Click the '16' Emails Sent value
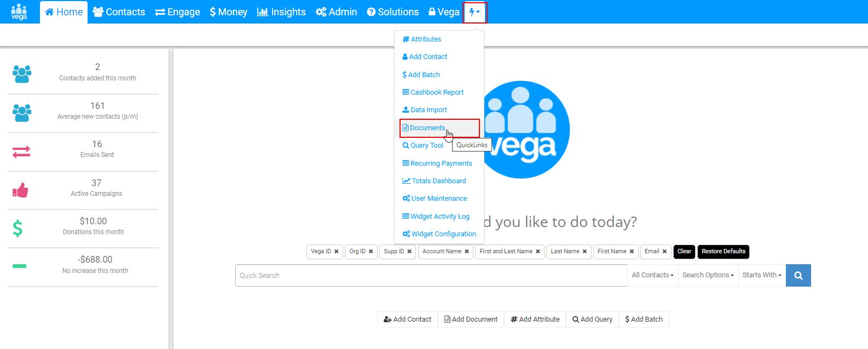 97,144
